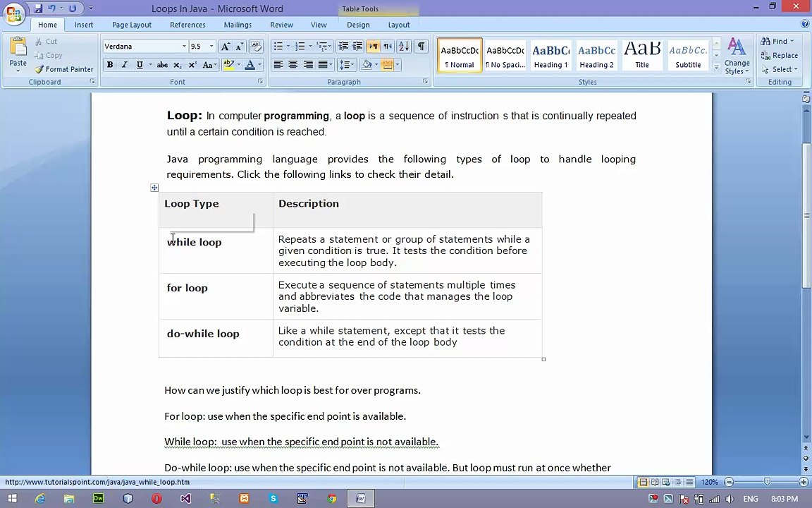Click Replace in Editing group

point(780,55)
